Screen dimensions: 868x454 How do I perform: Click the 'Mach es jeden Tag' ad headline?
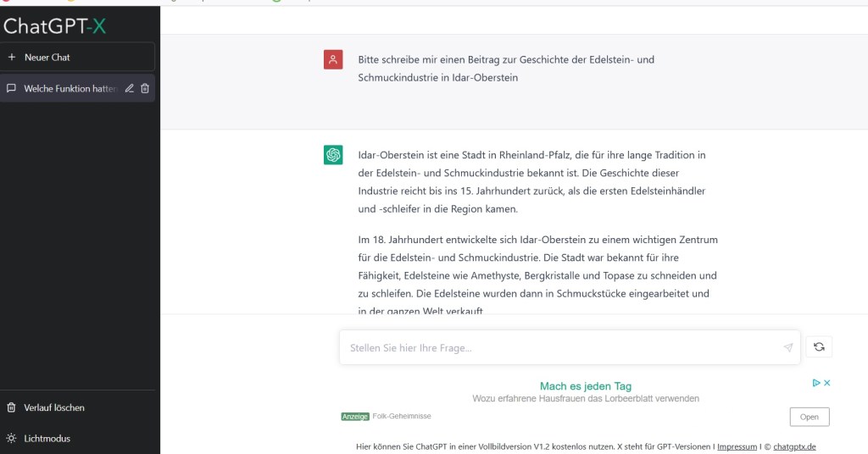click(x=585, y=386)
